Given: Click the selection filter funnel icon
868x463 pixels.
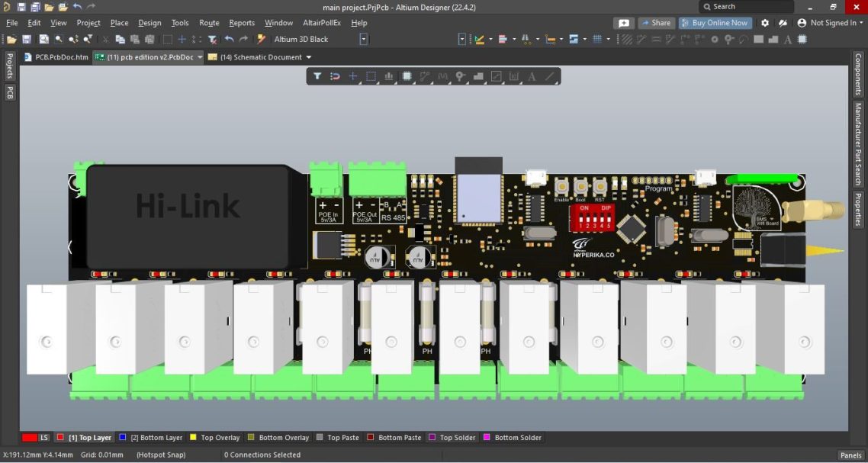Looking at the screenshot, I should click(317, 76).
